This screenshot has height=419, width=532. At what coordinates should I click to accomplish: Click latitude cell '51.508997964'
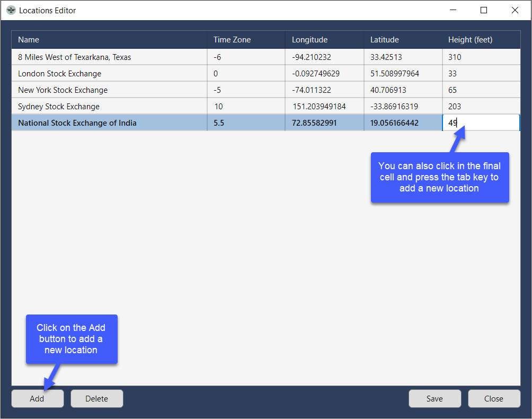pos(403,73)
